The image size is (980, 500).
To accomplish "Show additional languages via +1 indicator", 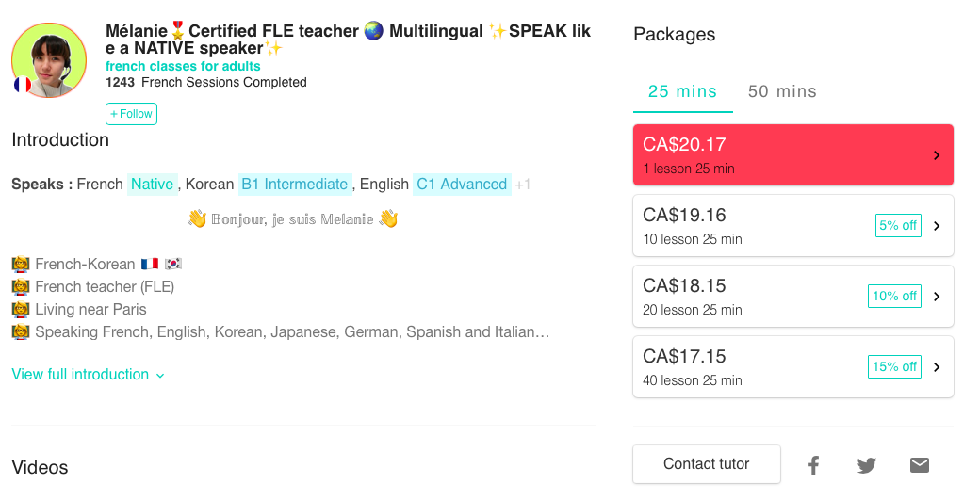I will 522,185.
